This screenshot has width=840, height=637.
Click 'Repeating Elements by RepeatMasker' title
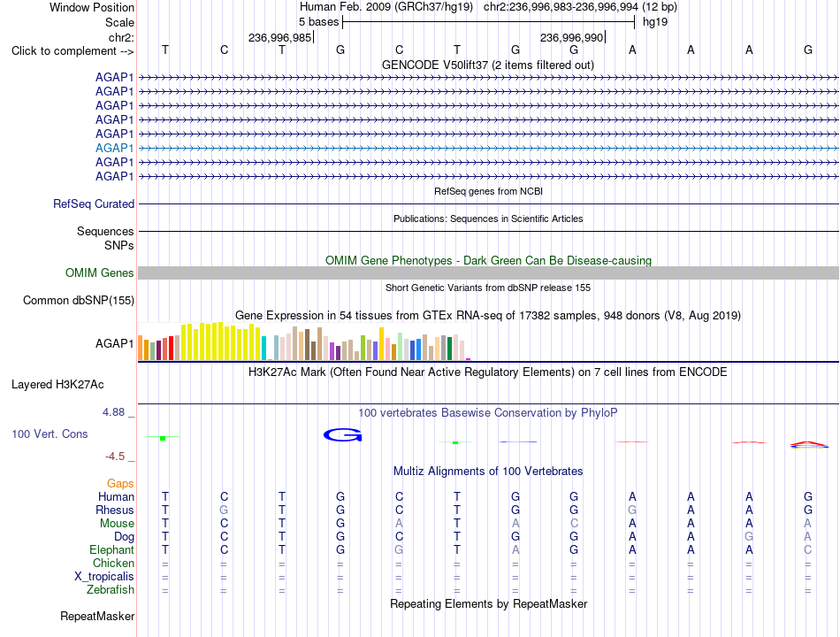(x=488, y=603)
